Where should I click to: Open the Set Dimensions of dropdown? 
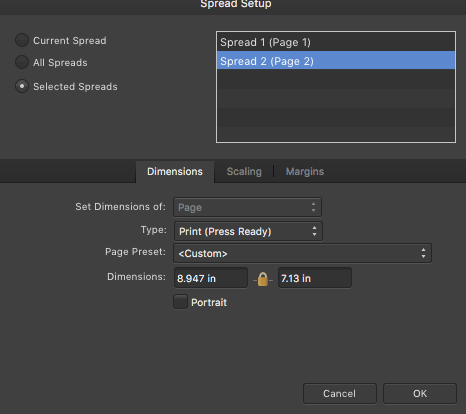(x=247, y=207)
